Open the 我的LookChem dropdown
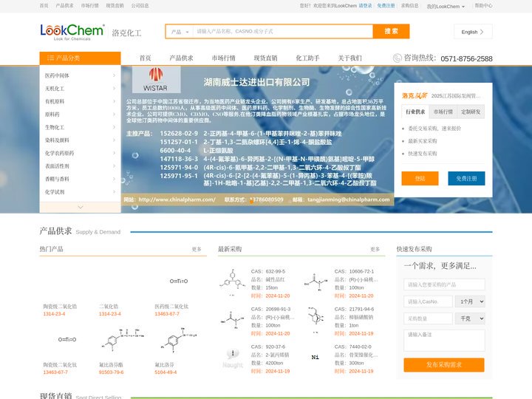Image resolution: width=532 pixels, height=399 pixels. (446, 6)
